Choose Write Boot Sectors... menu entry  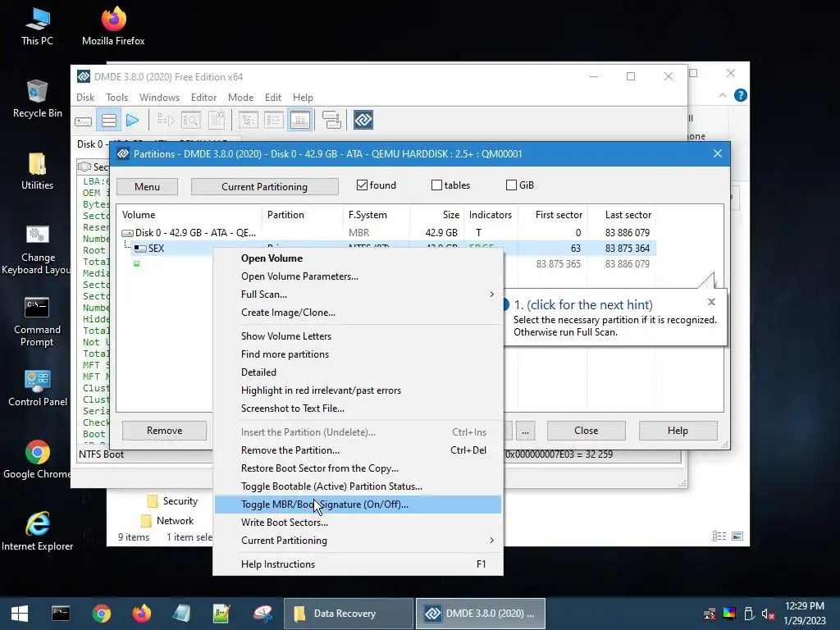358,523
